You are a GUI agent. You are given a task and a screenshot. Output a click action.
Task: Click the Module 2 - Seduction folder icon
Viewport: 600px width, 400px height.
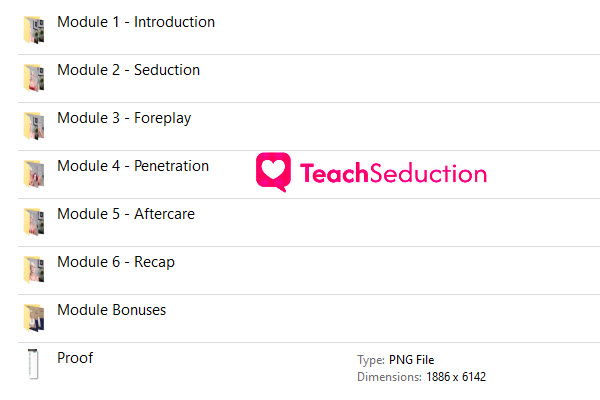(34, 78)
